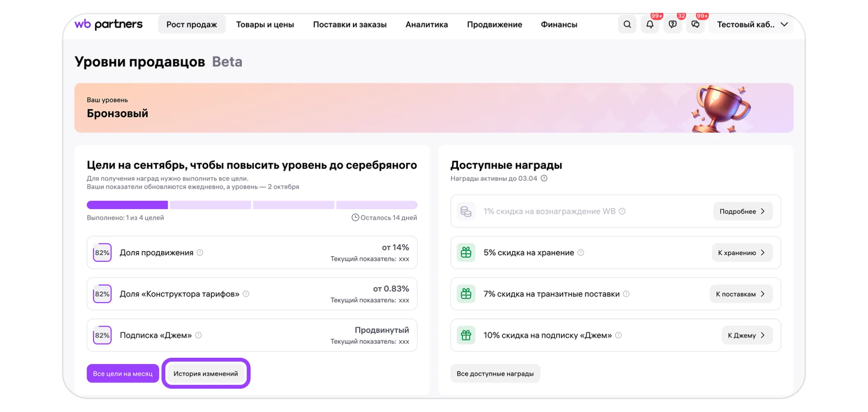
Task: Open the Рост продаж menu
Action: (191, 24)
